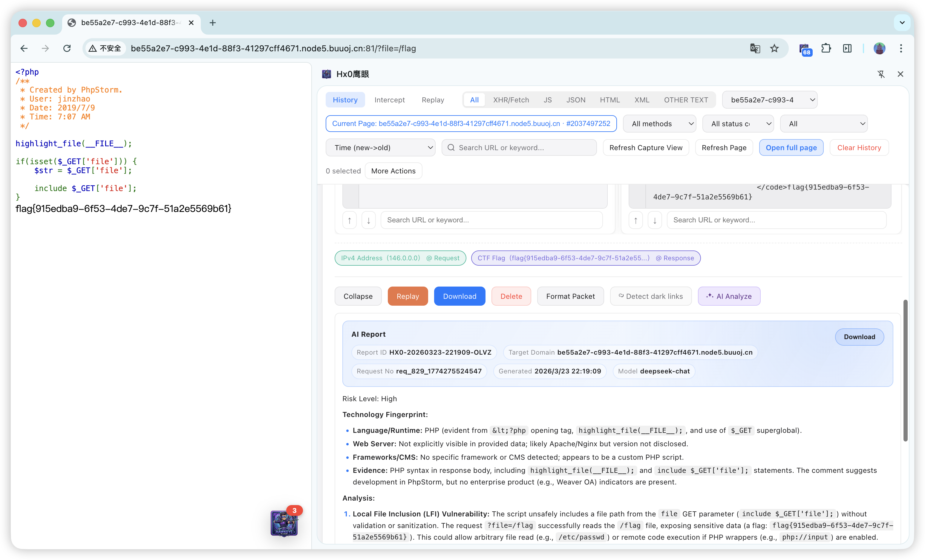Close the be55a2e7 browser tab

[x=191, y=23]
